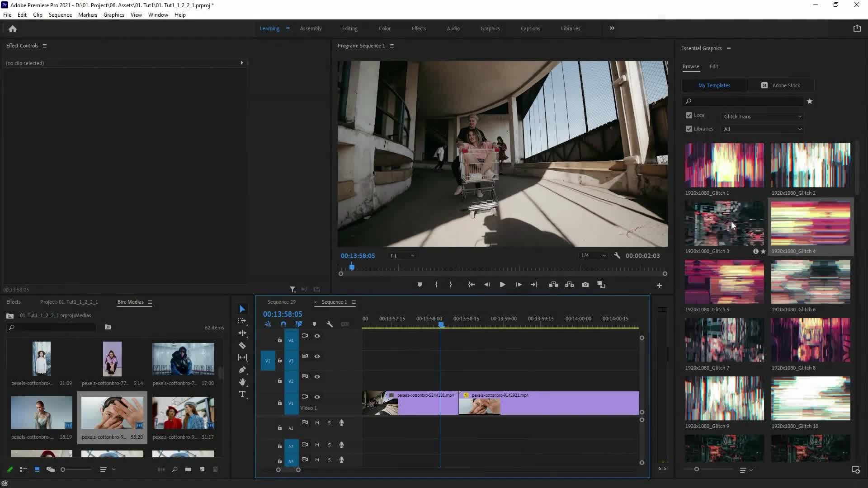Select the Slip tool
Viewport: 868px width, 488px height.
point(242,357)
